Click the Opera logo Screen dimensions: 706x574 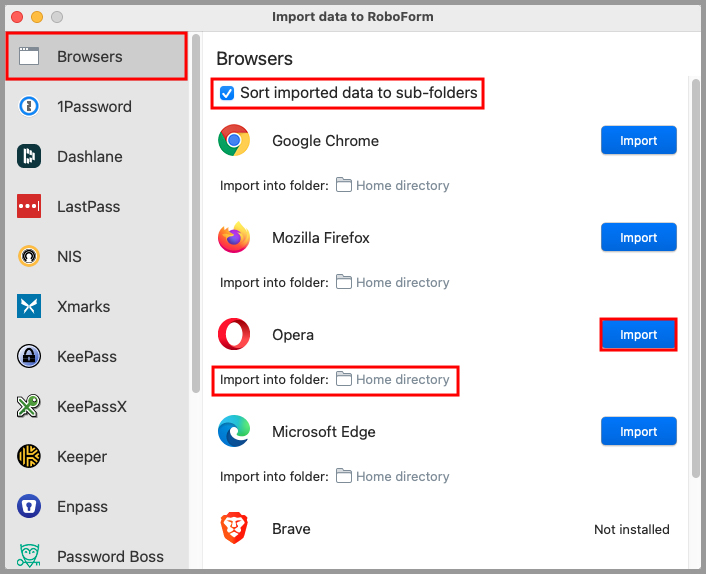(234, 334)
